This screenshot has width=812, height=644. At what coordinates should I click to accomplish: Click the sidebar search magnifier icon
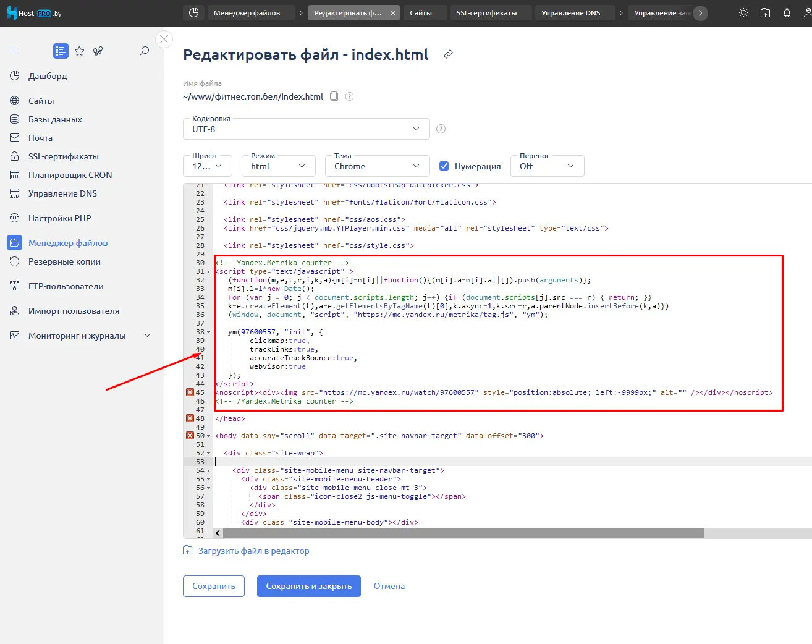[x=144, y=51]
